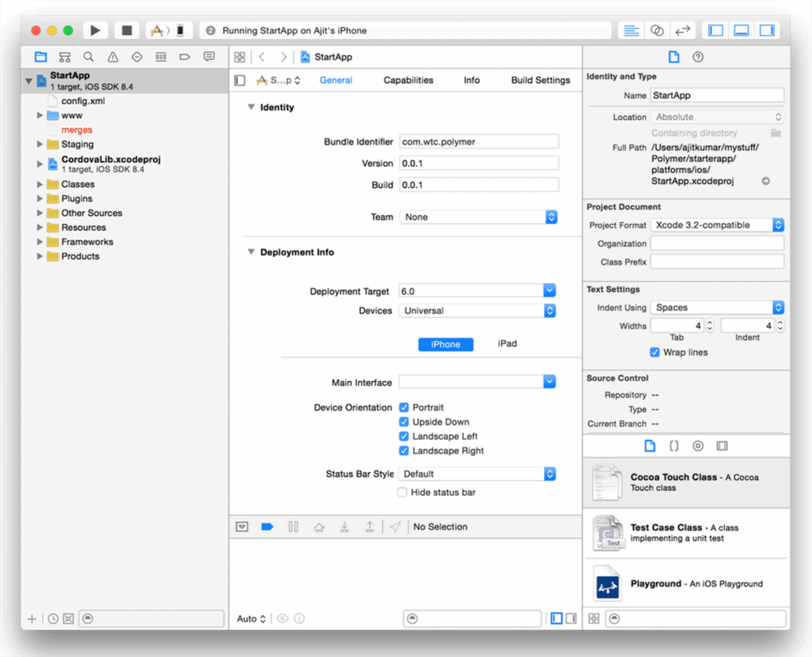The width and height of the screenshot is (812, 657).
Task: Show the File inspector
Action: (674, 57)
